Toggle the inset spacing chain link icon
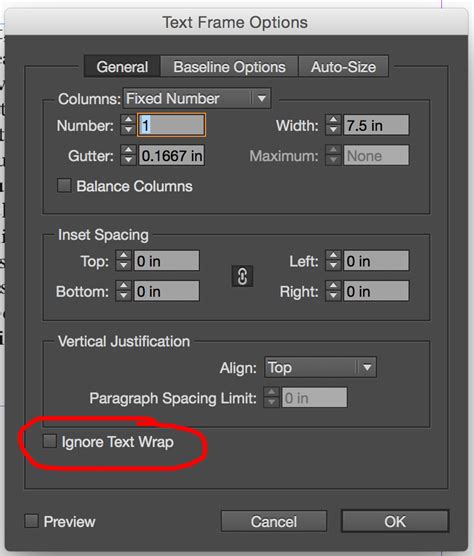Screen dimensions: 474x556 tap(242, 276)
